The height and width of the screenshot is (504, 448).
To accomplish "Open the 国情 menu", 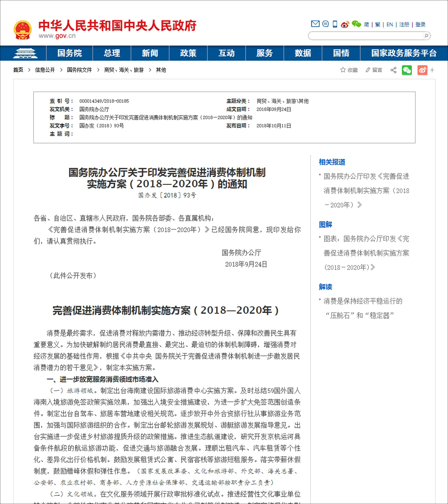I will click(x=341, y=53).
